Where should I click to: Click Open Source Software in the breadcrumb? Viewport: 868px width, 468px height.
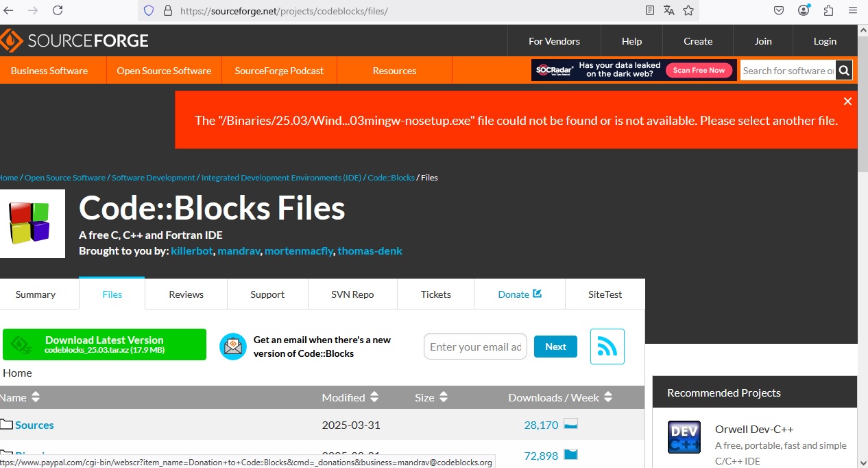65,178
